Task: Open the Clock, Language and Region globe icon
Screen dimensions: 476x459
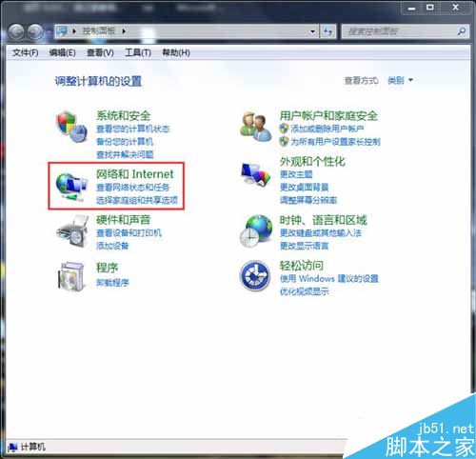Action: (256, 231)
